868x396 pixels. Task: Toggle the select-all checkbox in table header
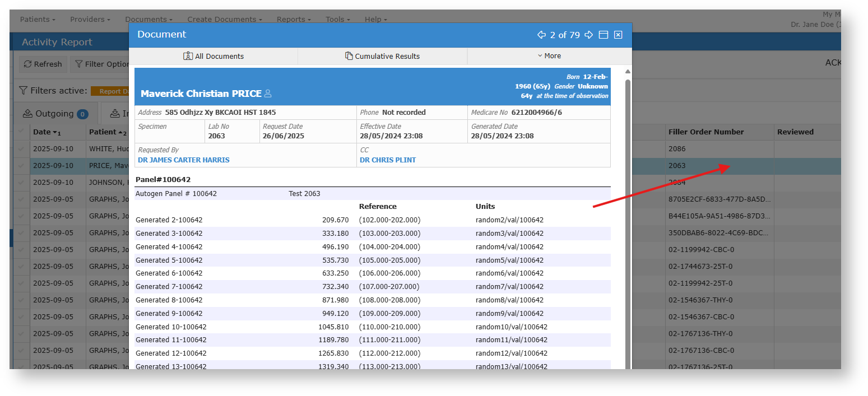pyautogui.click(x=21, y=132)
